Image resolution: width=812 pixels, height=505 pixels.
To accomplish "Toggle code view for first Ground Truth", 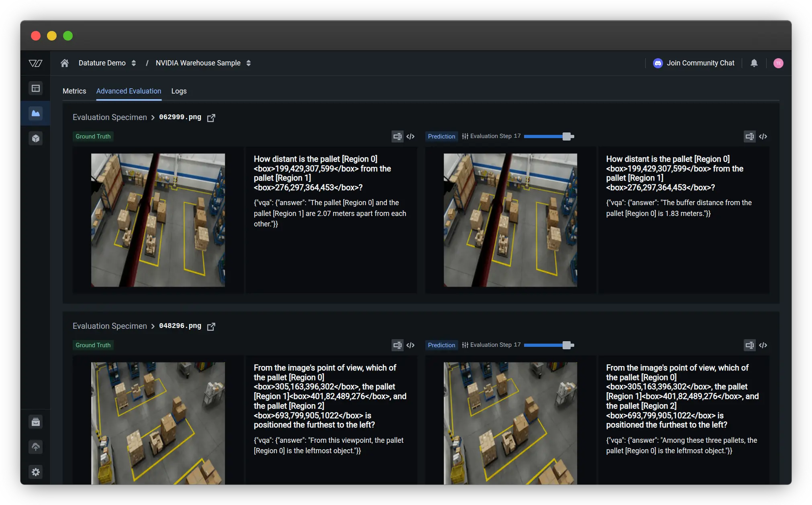I will click(410, 136).
